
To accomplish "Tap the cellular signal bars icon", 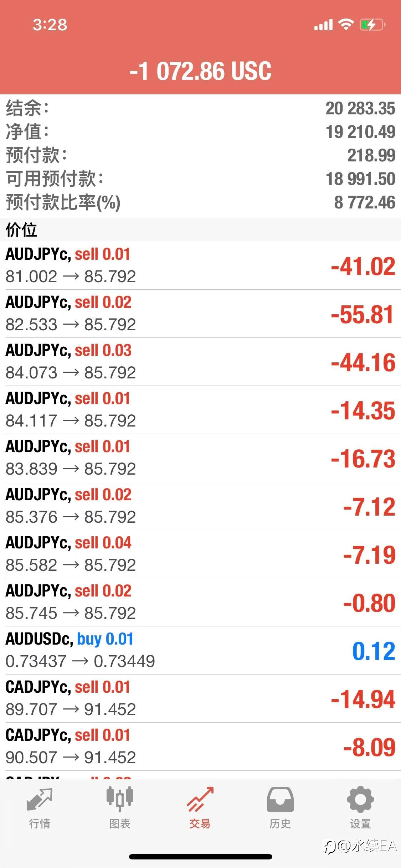I will (323, 25).
